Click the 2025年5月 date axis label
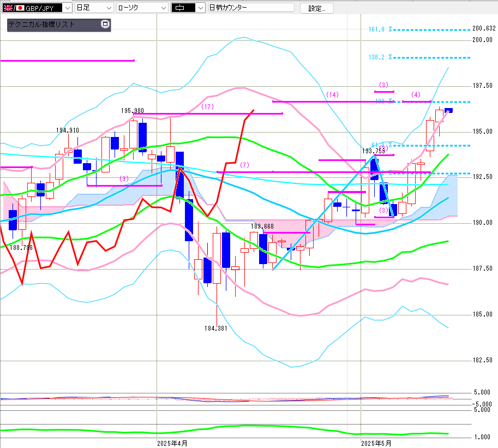The height and width of the screenshot is (448, 498). tap(376, 443)
